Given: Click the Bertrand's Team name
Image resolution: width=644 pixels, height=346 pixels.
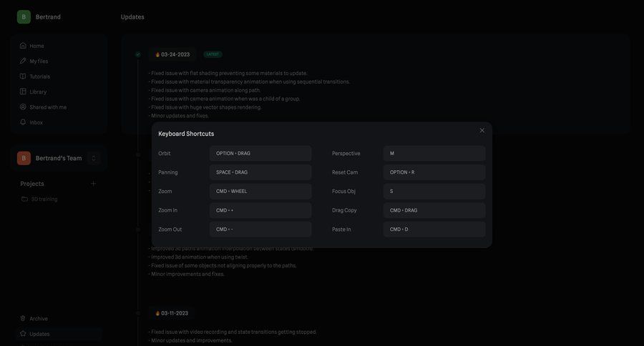Looking at the screenshot, I should click(59, 158).
